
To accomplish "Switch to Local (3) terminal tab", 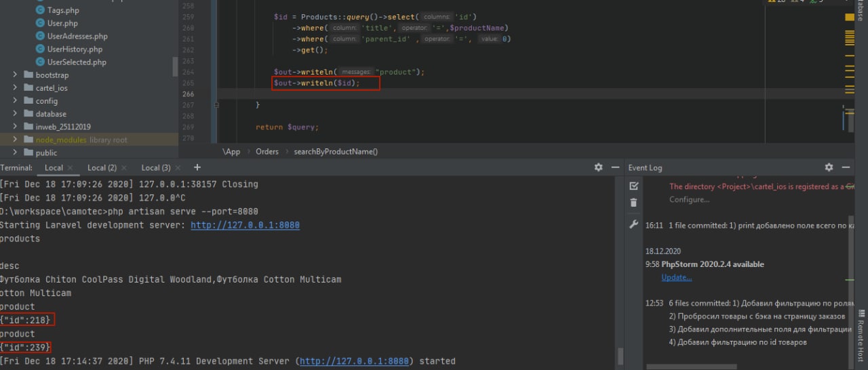I will pos(155,167).
